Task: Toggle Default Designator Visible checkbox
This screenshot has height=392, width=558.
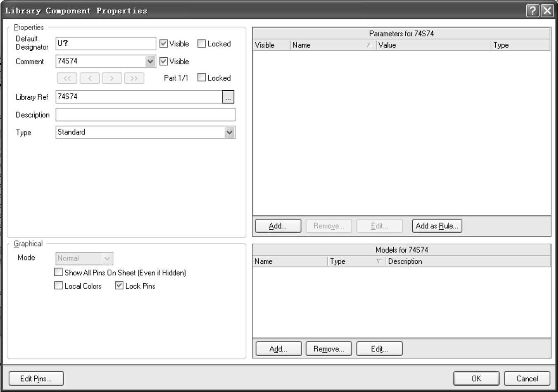Action: tap(164, 44)
